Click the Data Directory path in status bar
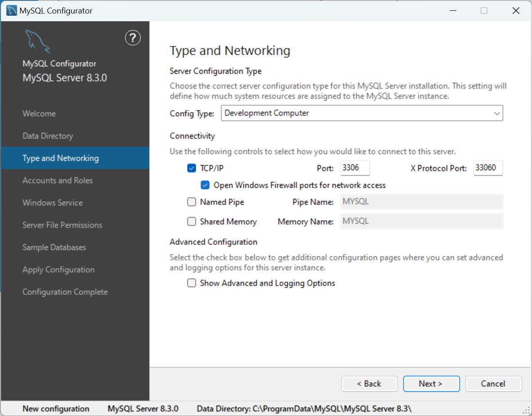532x416 pixels. [x=304, y=408]
